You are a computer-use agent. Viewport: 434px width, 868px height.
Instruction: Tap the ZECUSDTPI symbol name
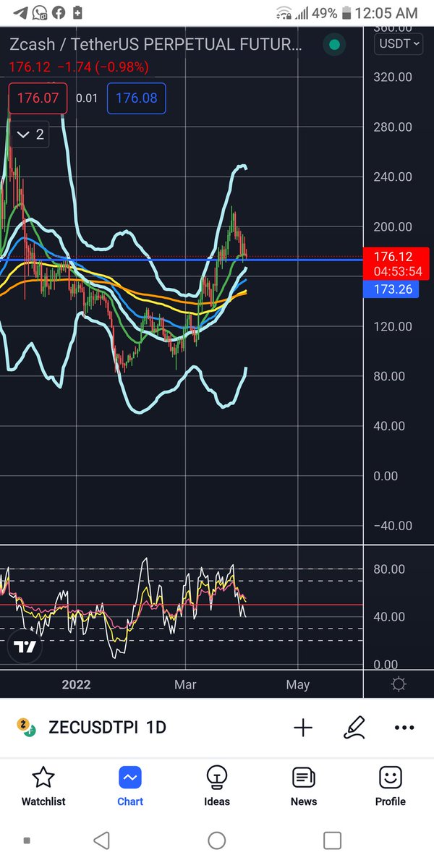click(95, 728)
